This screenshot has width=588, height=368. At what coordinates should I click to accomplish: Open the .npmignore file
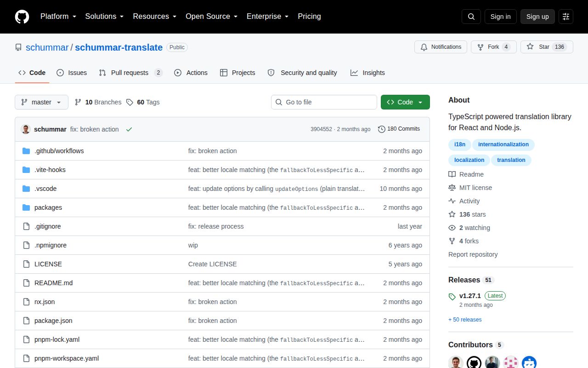pyautogui.click(x=51, y=245)
